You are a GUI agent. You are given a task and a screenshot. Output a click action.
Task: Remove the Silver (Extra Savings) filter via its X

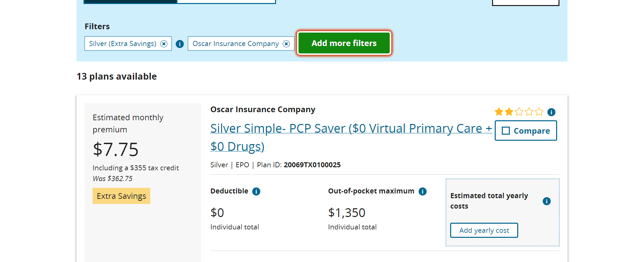[x=164, y=44]
